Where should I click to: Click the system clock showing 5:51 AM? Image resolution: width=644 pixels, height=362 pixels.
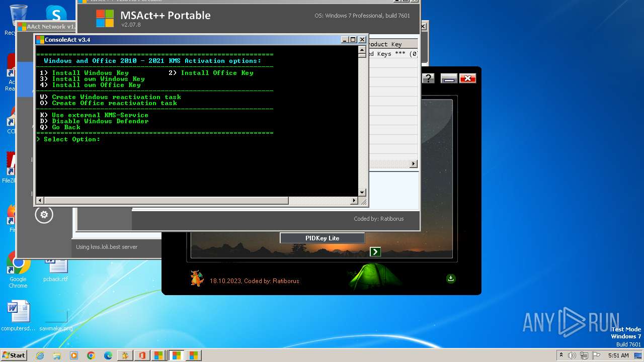coord(618,355)
